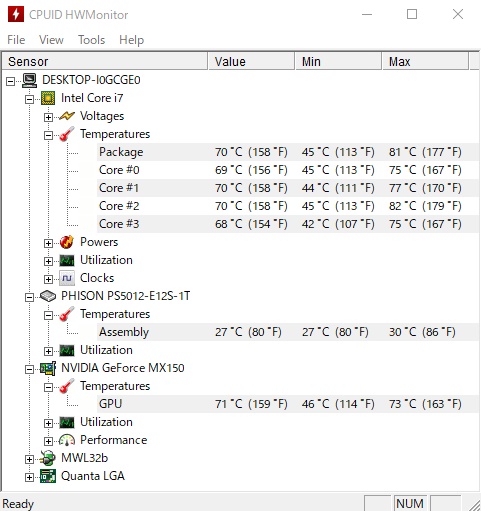Screen dimensions: 481x511
Task: Expand the Powers node
Action: tap(48, 243)
